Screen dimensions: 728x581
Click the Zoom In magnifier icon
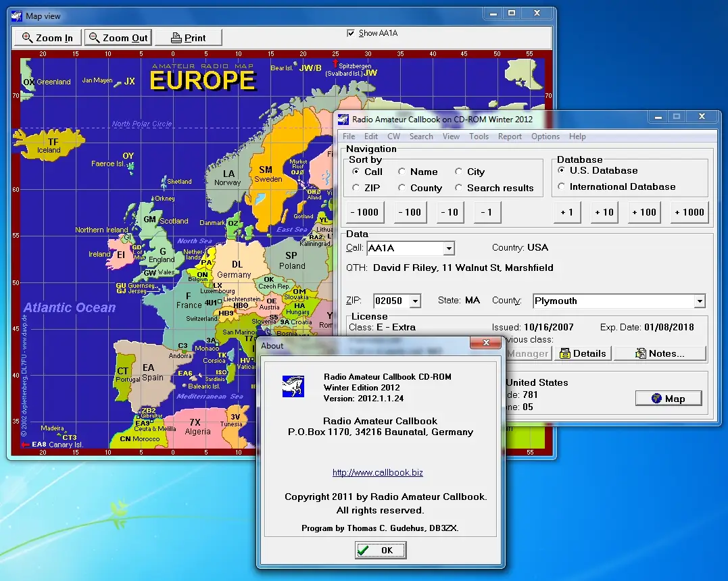pos(28,38)
